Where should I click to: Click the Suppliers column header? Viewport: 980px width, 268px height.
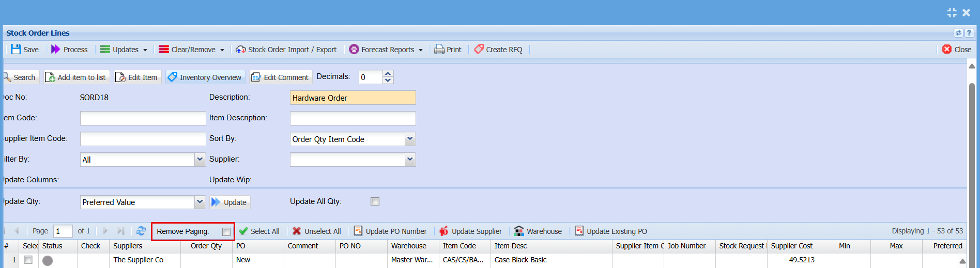tap(145, 246)
